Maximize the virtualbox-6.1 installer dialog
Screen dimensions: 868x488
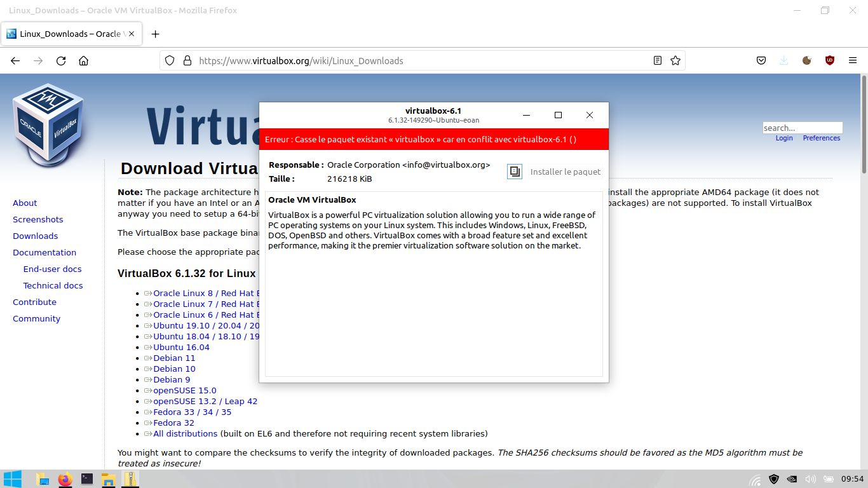[558, 115]
